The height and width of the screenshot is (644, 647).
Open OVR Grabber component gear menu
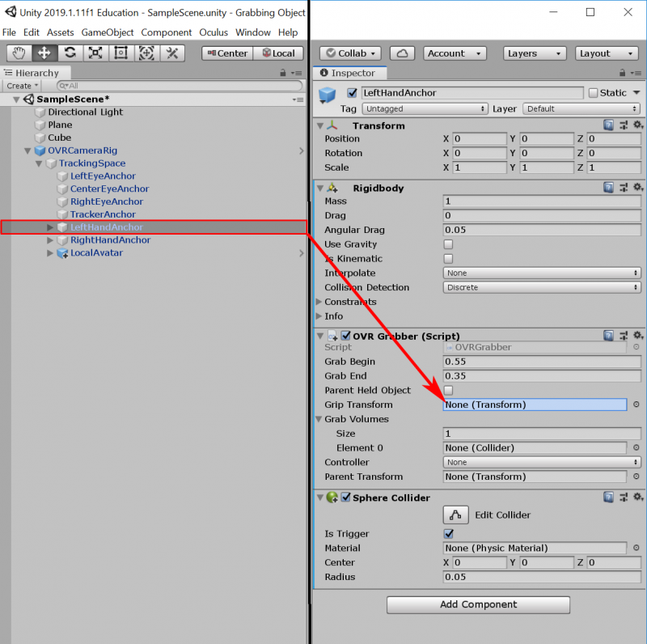point(638,335)
